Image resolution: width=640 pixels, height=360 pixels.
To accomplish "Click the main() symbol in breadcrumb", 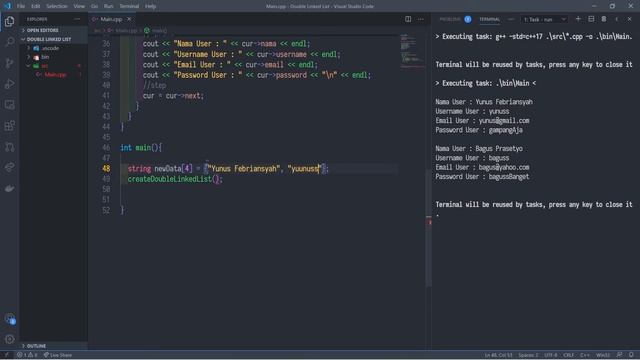I will [156, 31].
